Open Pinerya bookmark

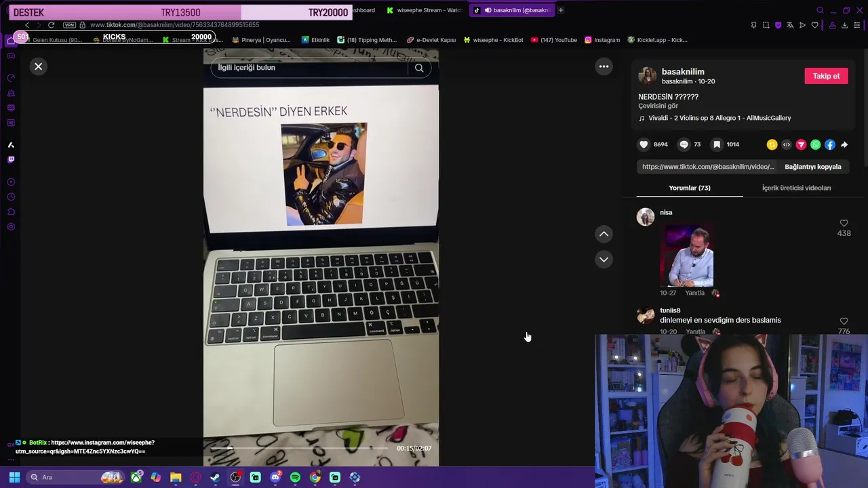point(261,40)
